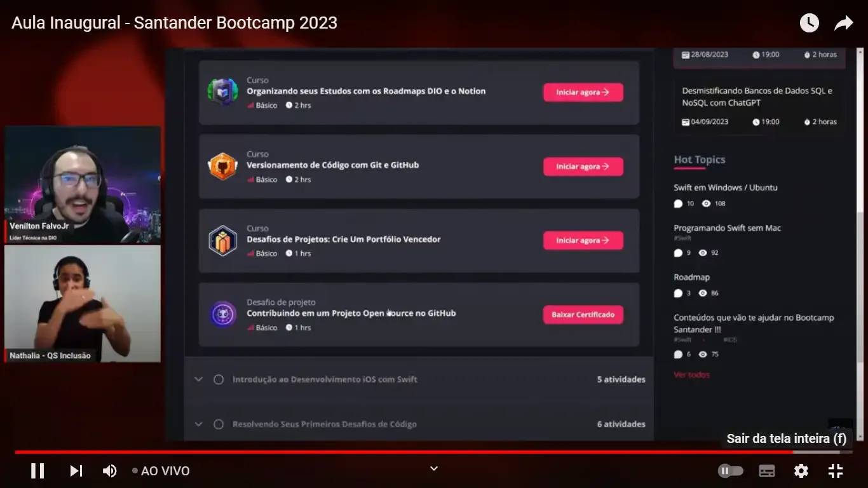The height and width of the screenshot is (488, 868).
Task: Jump to live with AO VIVO
Action: pos(161,471)
